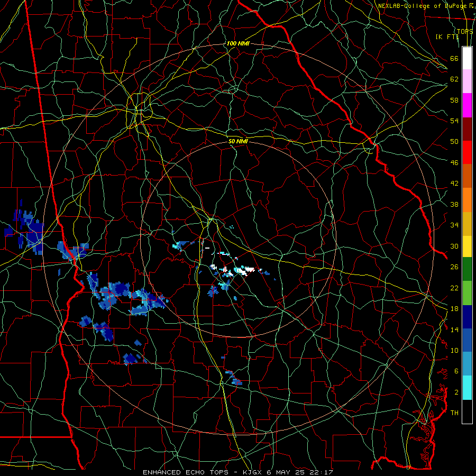The width and height of the screenshot is (476, 476).
Task: Click the 58 legend label
Action: point(454,100)
